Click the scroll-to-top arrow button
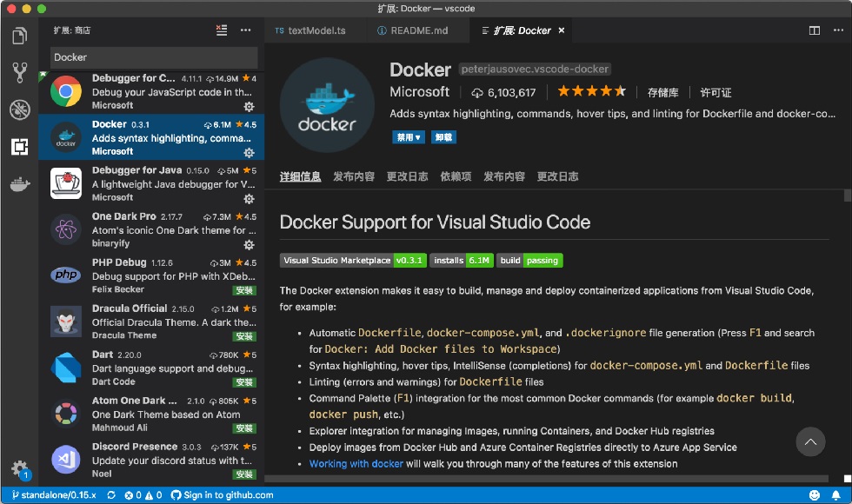Screen dimensions: 852x504 pos(810,442)
